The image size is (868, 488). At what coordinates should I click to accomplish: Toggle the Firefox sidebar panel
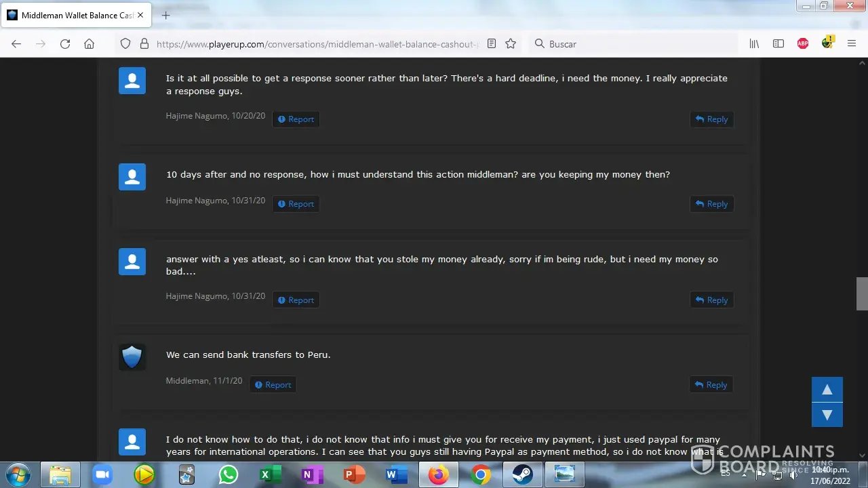[778, 43]
